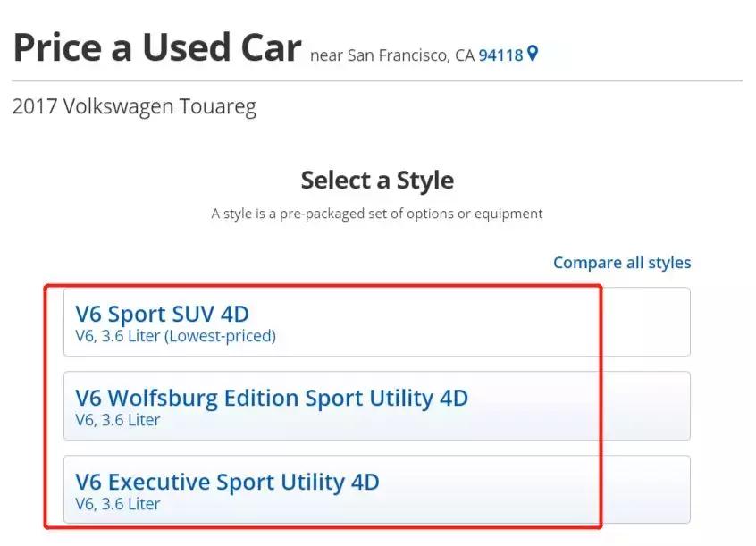Choose V6 Wolfsburg Edition Sport Utility 4D

[271, 398]
